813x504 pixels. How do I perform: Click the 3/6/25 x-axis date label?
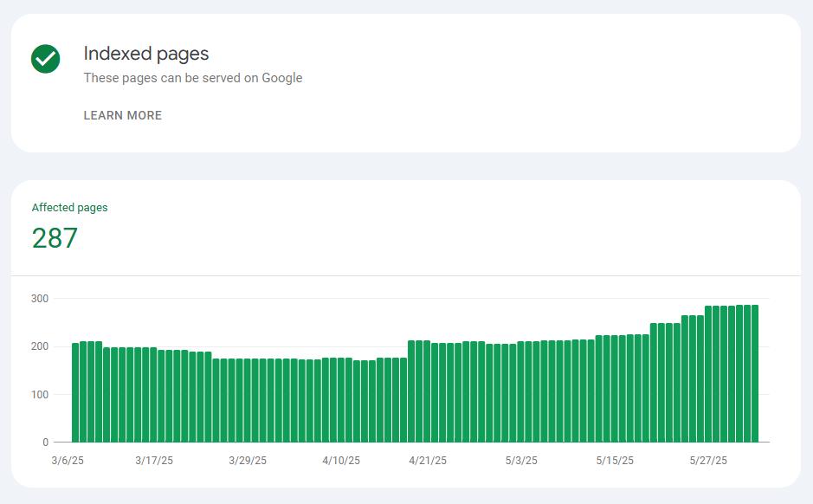point(68,461)
